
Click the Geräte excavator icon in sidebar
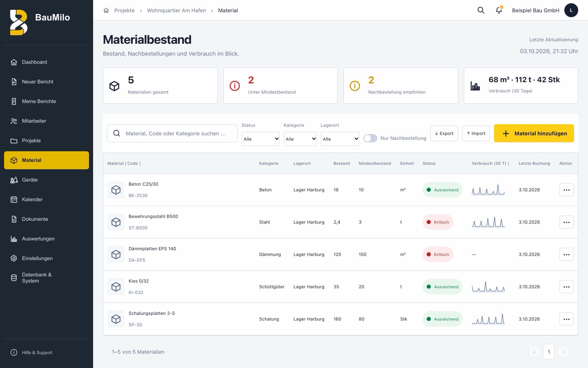coord(14,180)
